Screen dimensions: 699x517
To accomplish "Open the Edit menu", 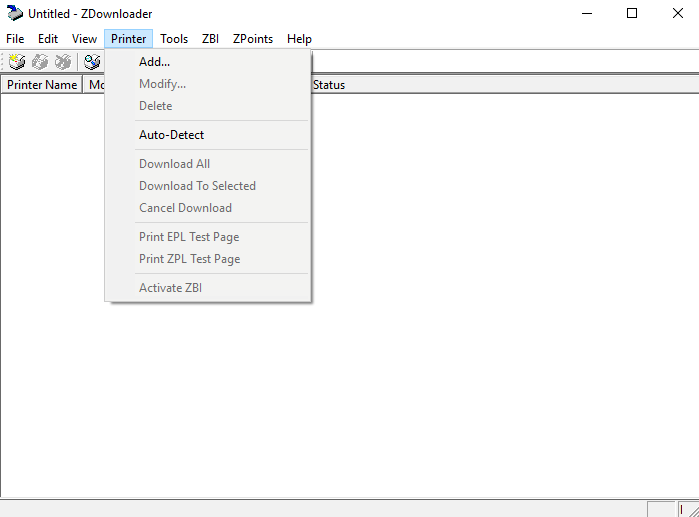I will 48,39.
